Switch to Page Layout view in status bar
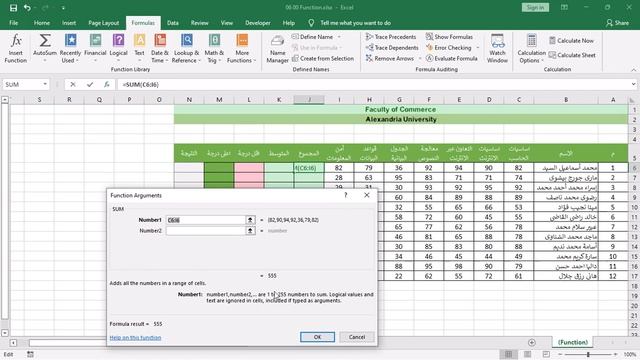The height and width of the screenshot is (360, 640). [x=527, y=354]
